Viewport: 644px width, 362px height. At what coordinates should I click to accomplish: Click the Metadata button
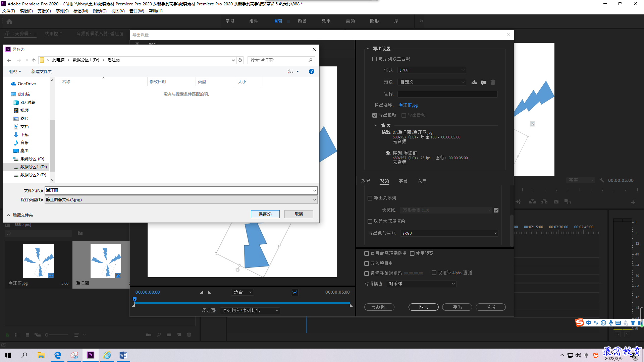(379, 307)
